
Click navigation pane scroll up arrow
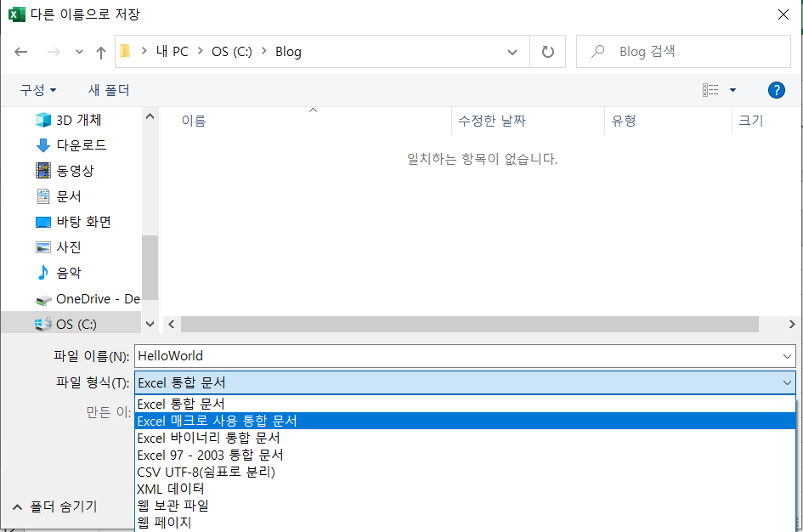point(150,116)
